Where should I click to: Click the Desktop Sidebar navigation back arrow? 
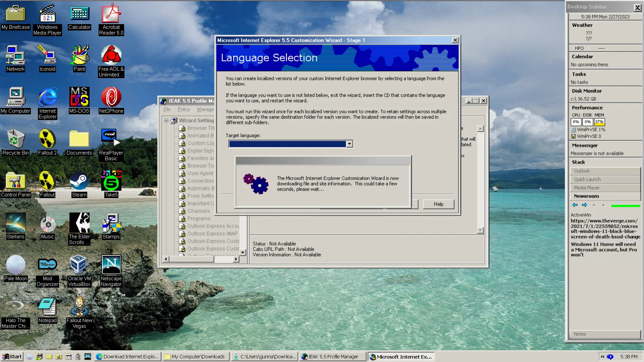coord(575,205)
